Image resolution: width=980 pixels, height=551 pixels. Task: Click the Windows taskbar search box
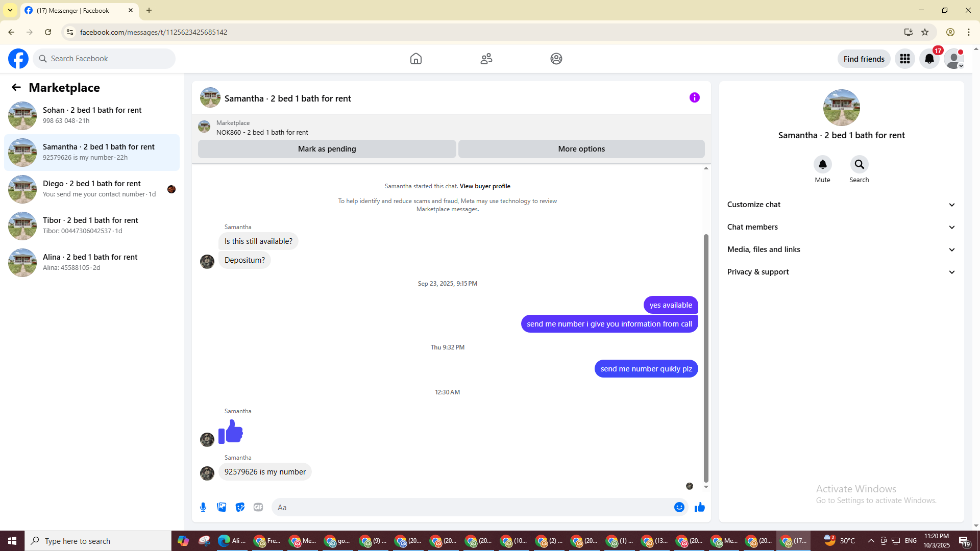[98, 541]
